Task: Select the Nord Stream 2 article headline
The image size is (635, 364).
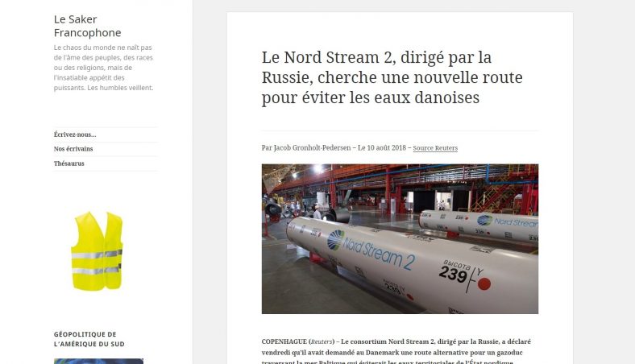Action: pos(392,77)
